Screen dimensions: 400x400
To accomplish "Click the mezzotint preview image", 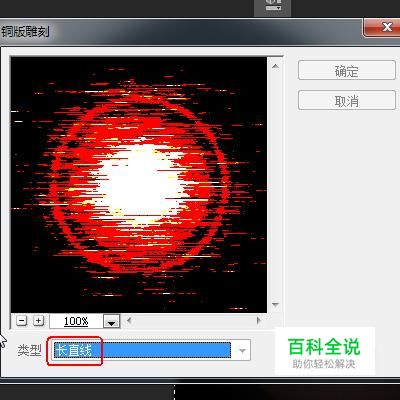I will pyautogui.click(x=139, y=185).
